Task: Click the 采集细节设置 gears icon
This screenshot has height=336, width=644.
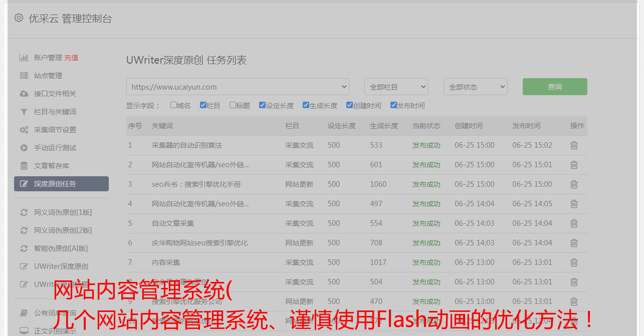Action: (24, 130)
